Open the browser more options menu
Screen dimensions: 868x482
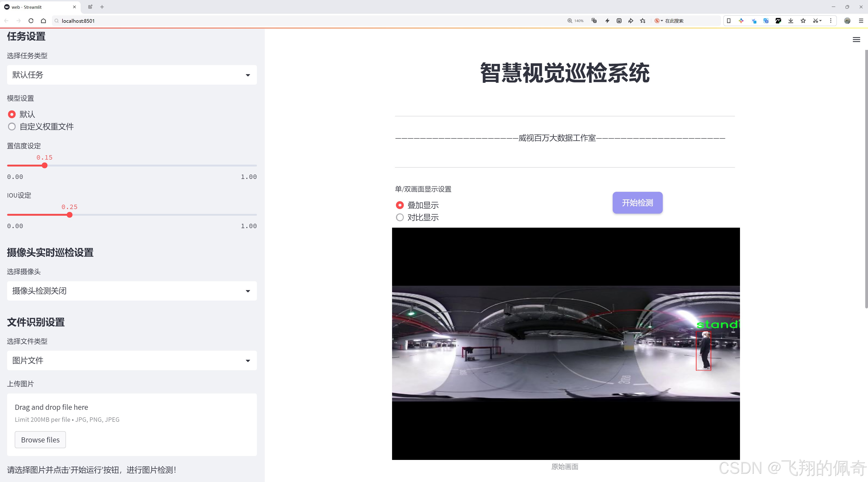(831, 20)
